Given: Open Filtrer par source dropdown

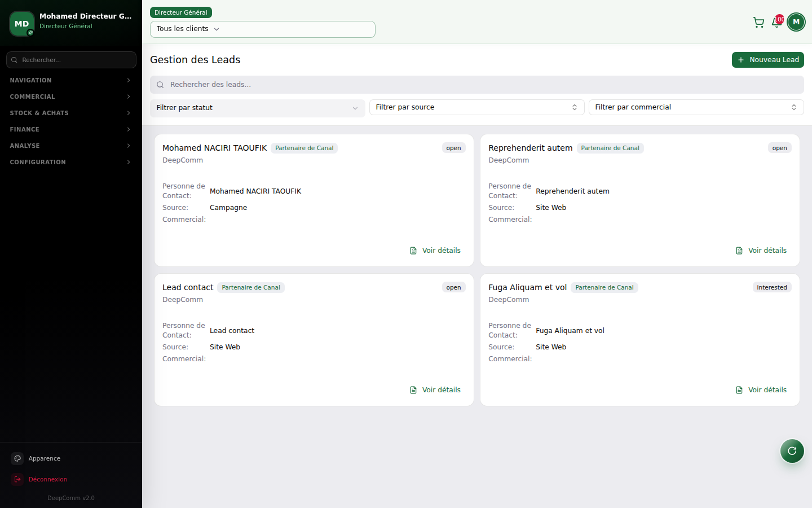Looking at the screenshot, I should 476,107.
